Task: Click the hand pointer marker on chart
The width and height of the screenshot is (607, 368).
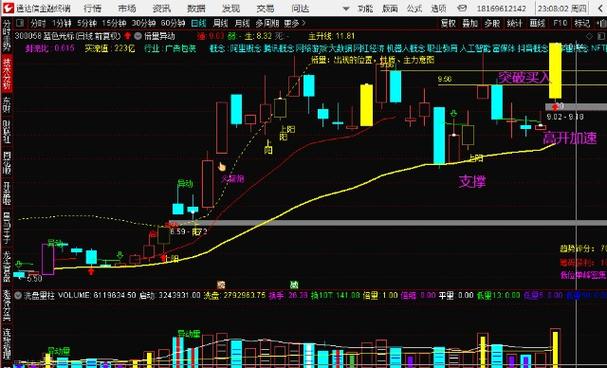Action: 222,167
